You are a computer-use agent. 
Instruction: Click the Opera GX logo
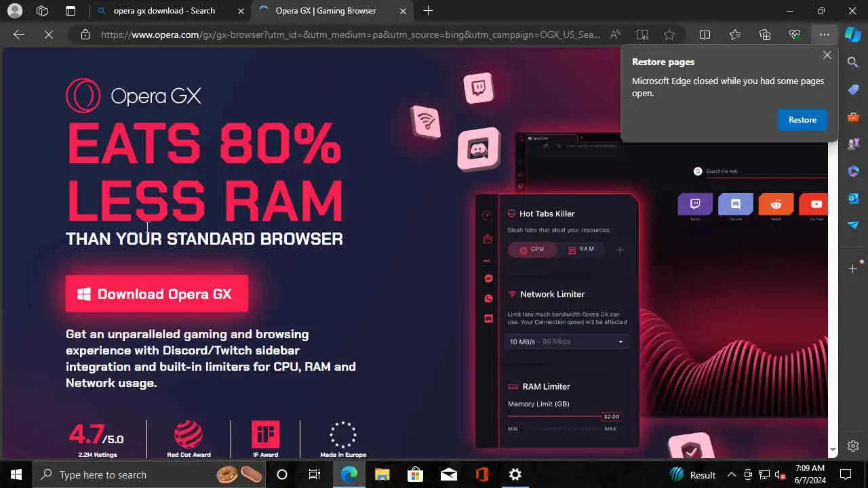[134, 96]
